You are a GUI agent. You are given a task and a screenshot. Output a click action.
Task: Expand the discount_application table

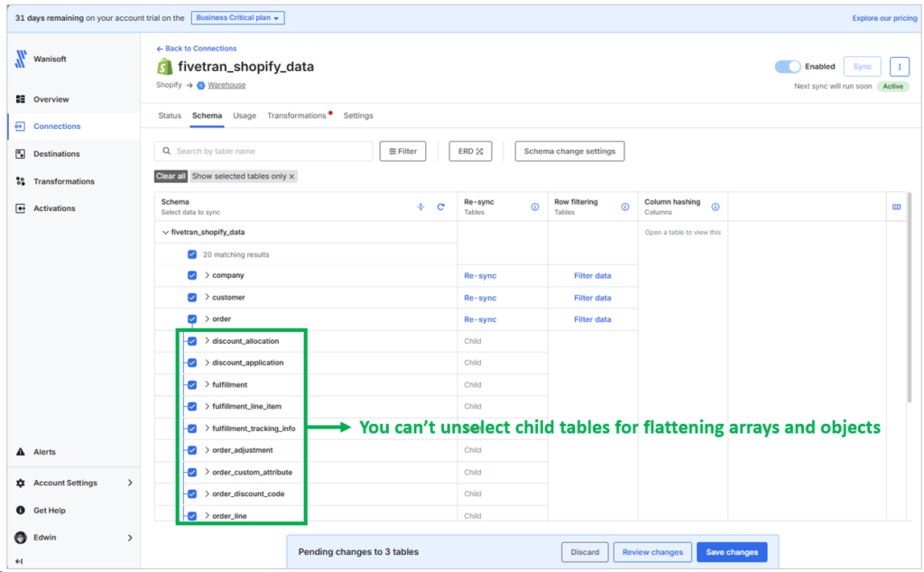tap(207, 363)
